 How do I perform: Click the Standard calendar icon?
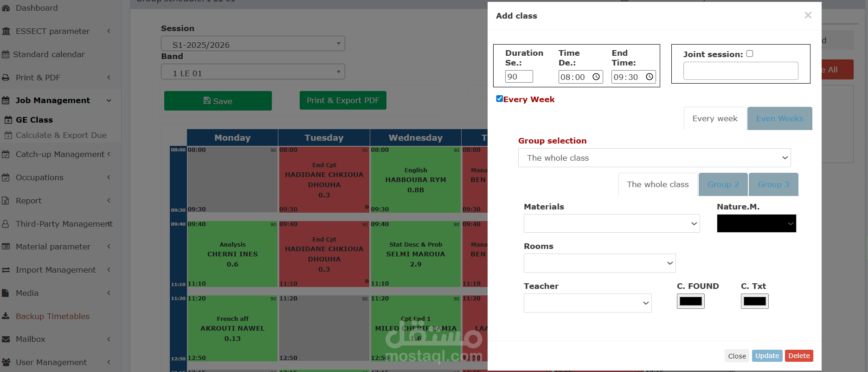[x=6, y=54]
